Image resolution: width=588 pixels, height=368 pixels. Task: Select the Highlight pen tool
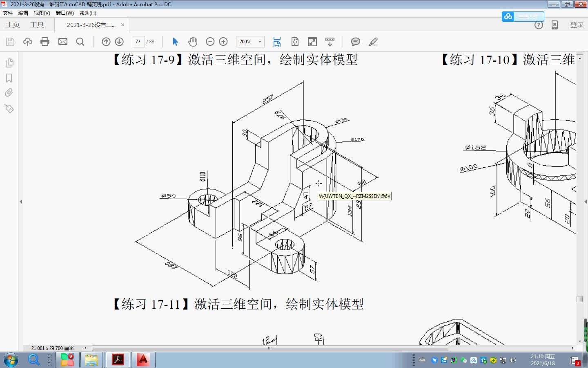click(x=373, y=41)
